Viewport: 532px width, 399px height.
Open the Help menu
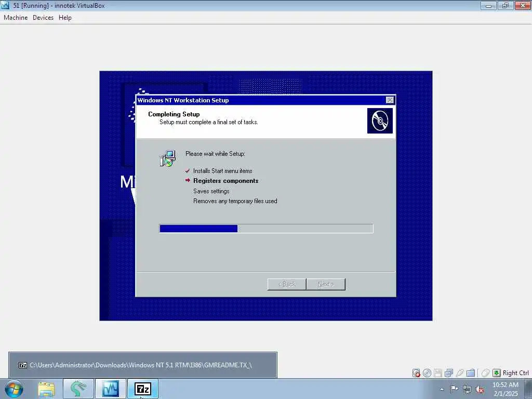(x=65, y=18)
